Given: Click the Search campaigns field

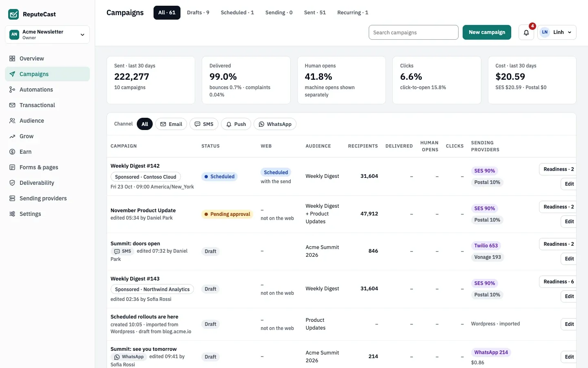Looking at the screenshot, I should pyautogui.click(x=414, y=32).
